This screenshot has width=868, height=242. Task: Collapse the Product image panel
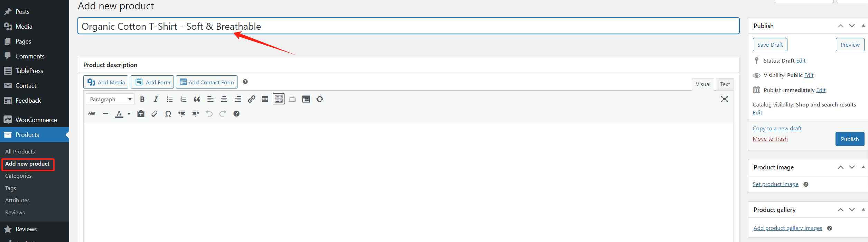click(863, 167)
